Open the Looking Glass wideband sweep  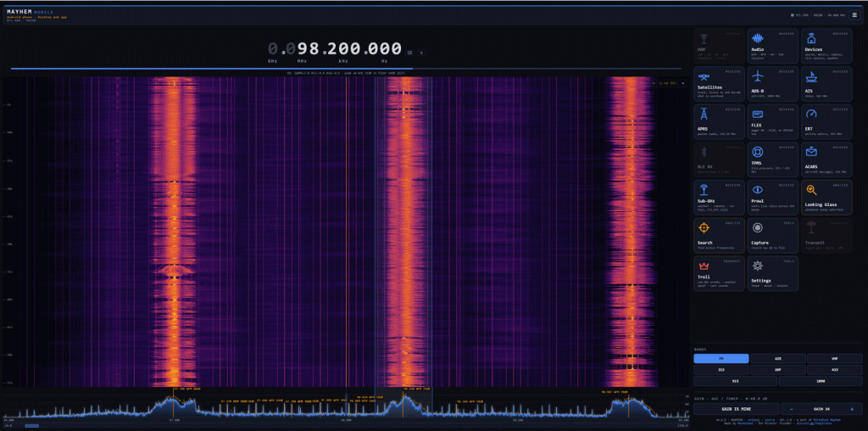coord(826,197)
